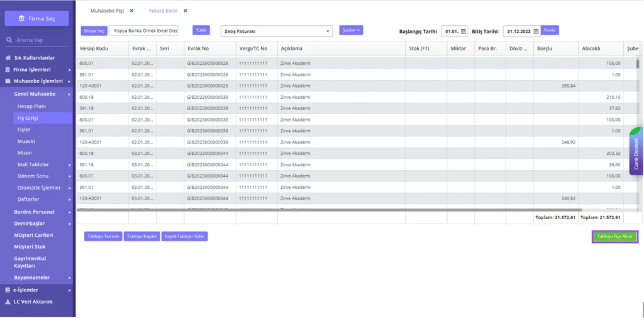The height and width of the screenshot is (318, 644).
Task: Open Gayrimenkul Kayıtları in the sidebar
Action: click(30, 262)
